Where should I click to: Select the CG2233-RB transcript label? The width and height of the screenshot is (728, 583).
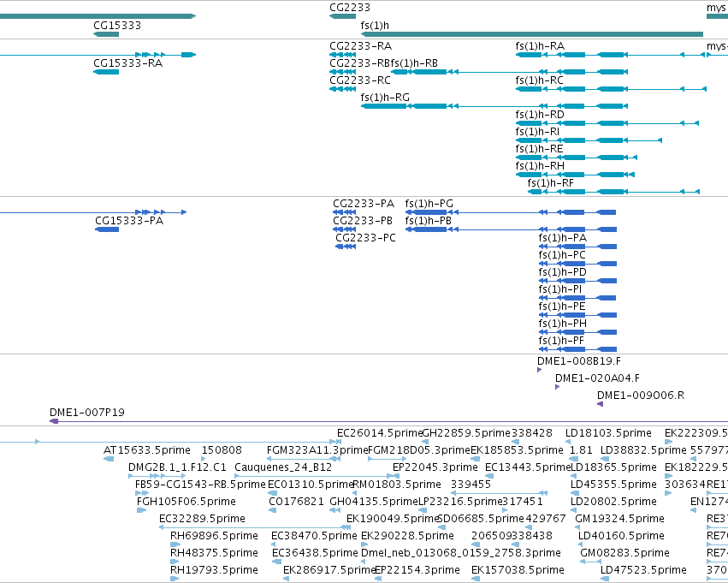pos(360,63)
